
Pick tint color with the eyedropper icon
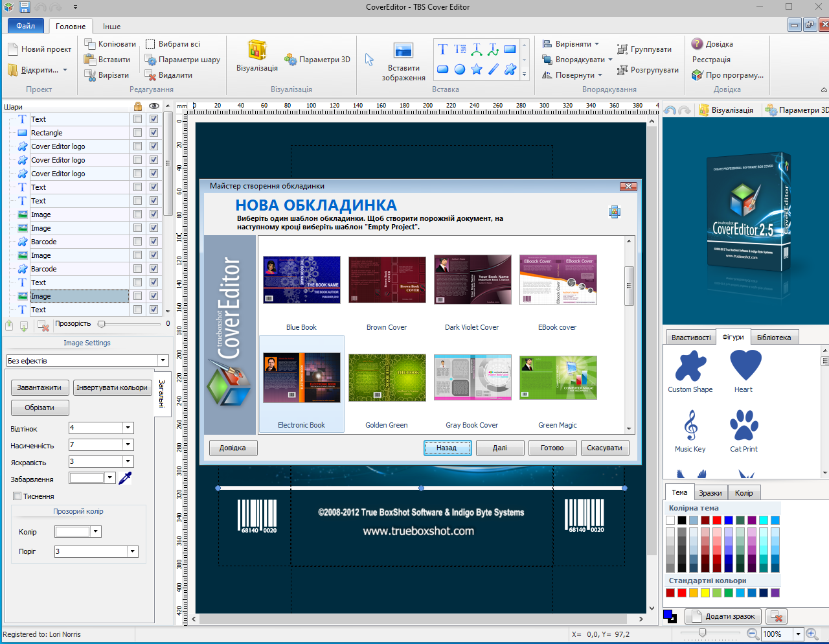click(125, 478)
